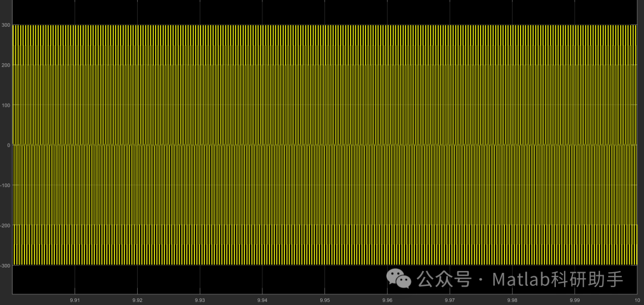Click the 10 label ending the time axis

[x=636, y=300]
